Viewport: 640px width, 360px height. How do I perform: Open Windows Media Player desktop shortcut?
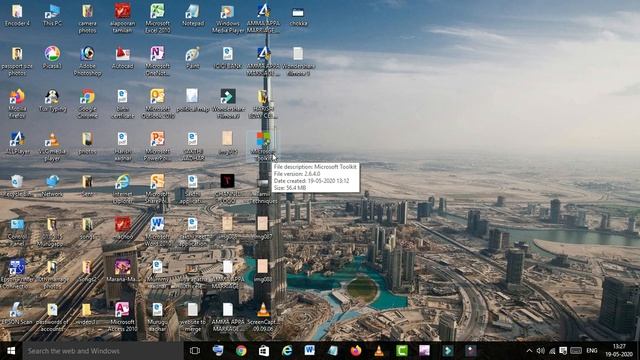[228, 18]
